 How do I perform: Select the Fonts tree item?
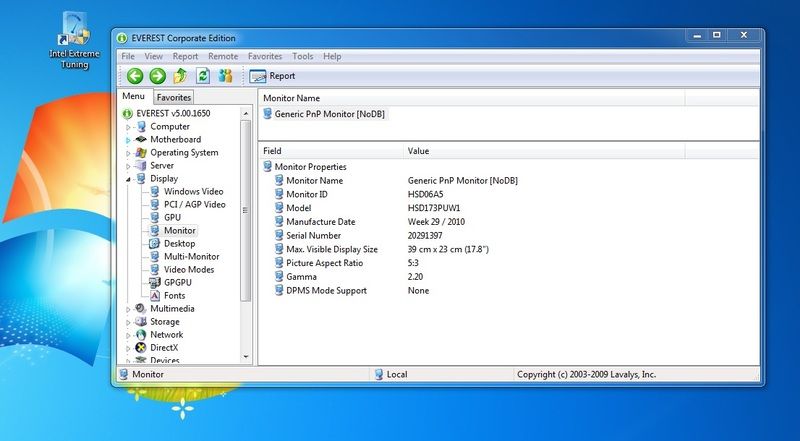click(174, 296)
